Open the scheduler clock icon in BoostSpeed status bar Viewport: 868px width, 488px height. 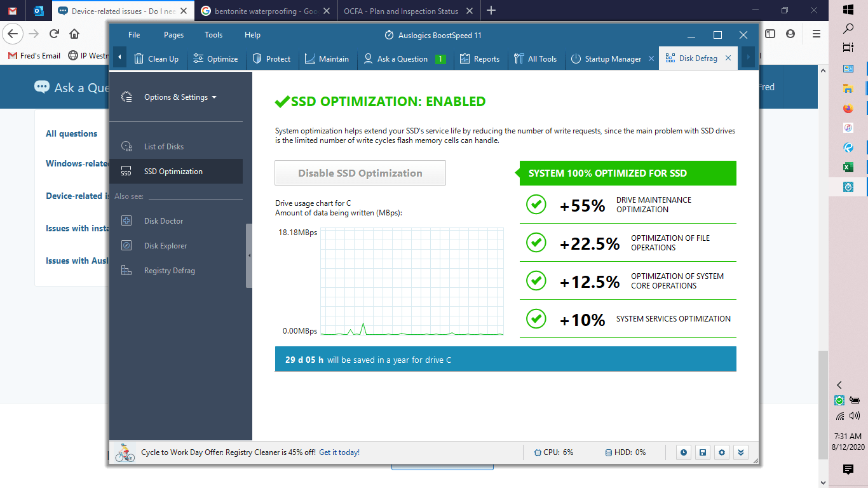point(684,452)
